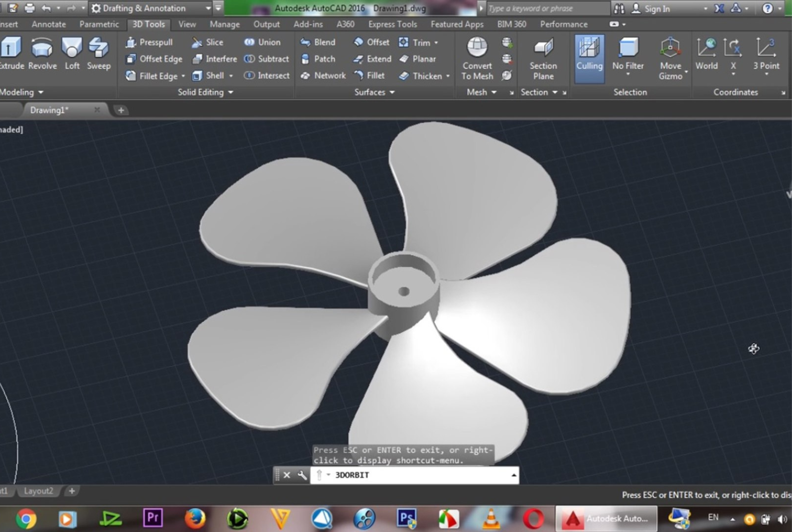792x532 pixels.
Task: Activate the Sweep tool
Action: pos(98,48)
